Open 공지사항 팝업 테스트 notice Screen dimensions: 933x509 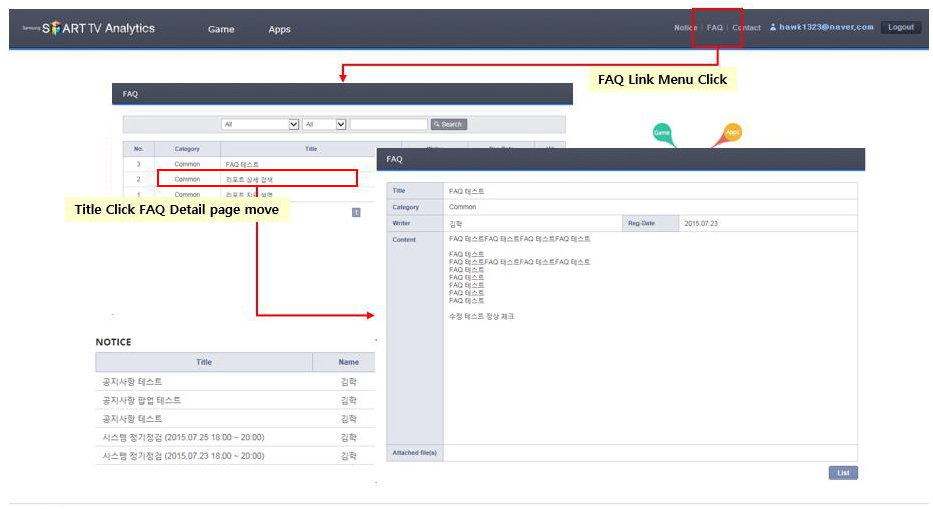[x=142, y=400]
